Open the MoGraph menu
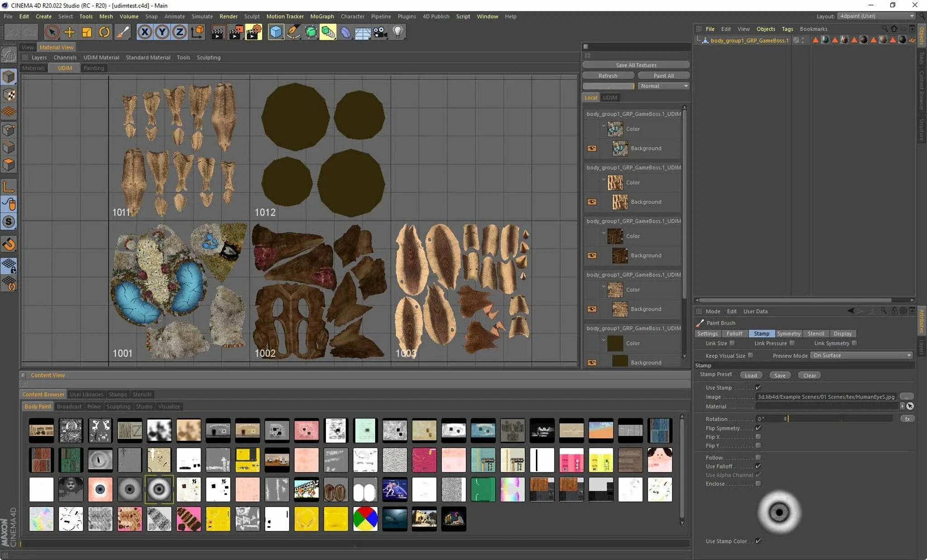The image size is (927, 560). pyautogui.click(x=322, y=16)
